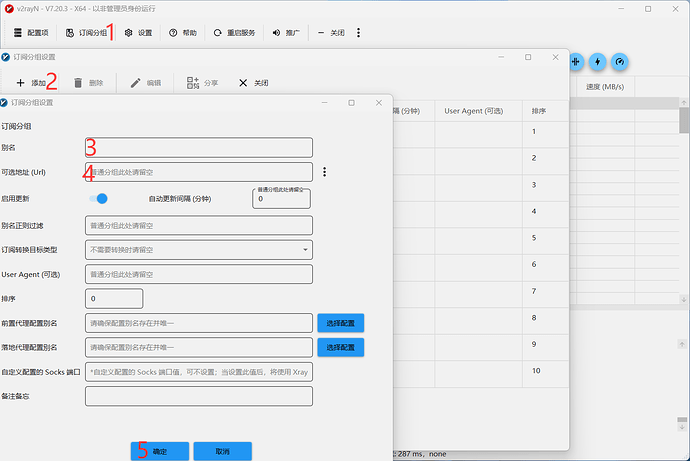Focus the 别名 alias input field
This screenshot has height=461, width=690.
coord(199,147)
